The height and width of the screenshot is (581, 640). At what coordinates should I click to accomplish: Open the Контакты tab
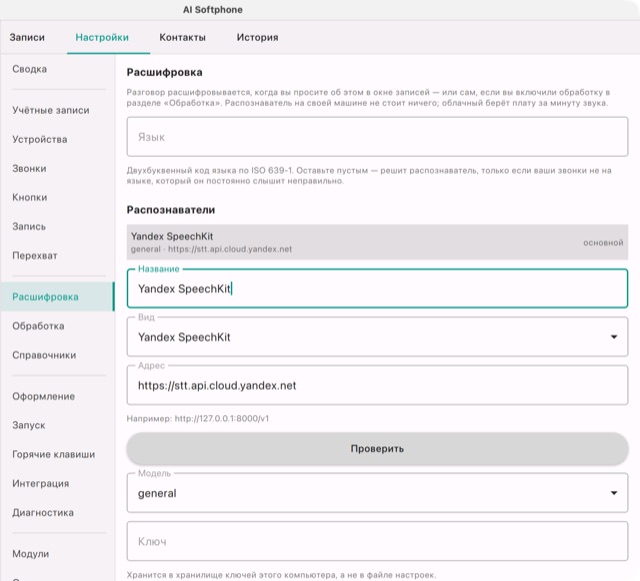182,37
